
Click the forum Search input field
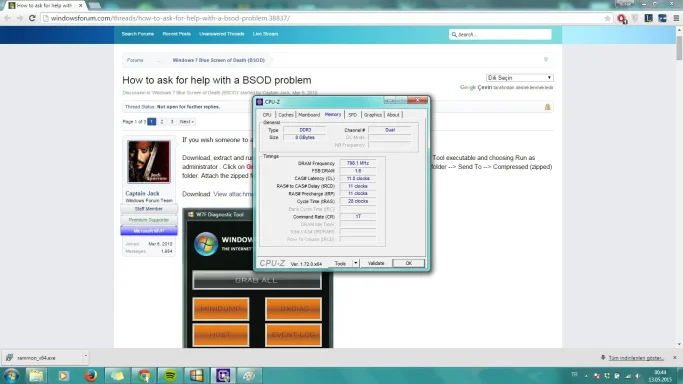[x=500, y=34]
